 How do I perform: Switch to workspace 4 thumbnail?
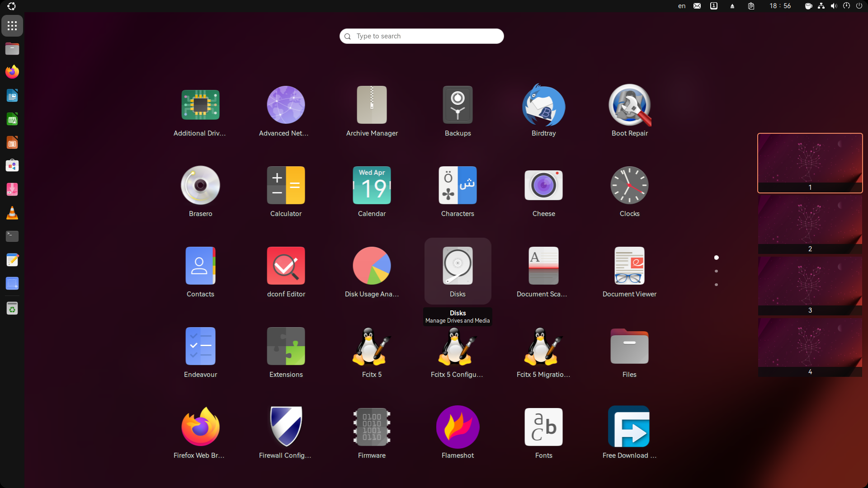click(810, 347)
